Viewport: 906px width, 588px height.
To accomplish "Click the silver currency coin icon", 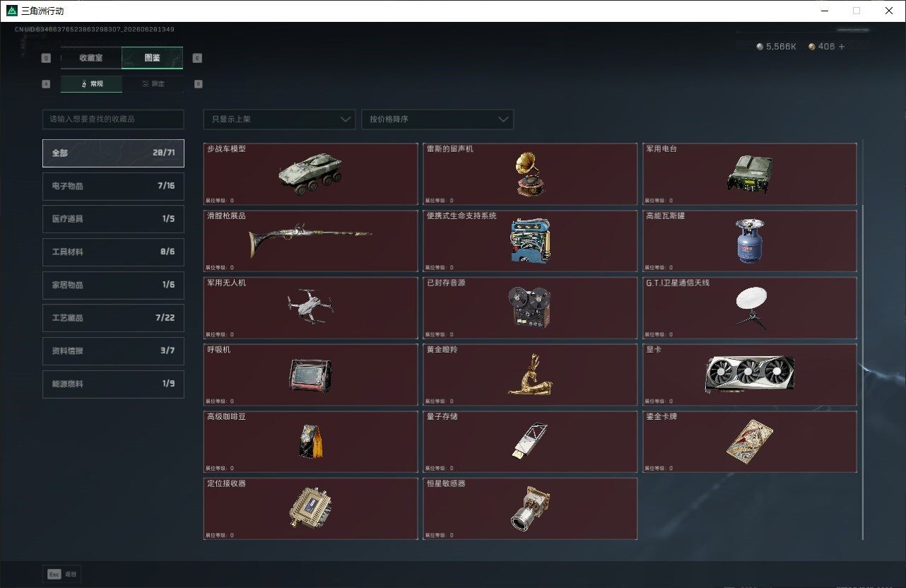I will 760,47.
